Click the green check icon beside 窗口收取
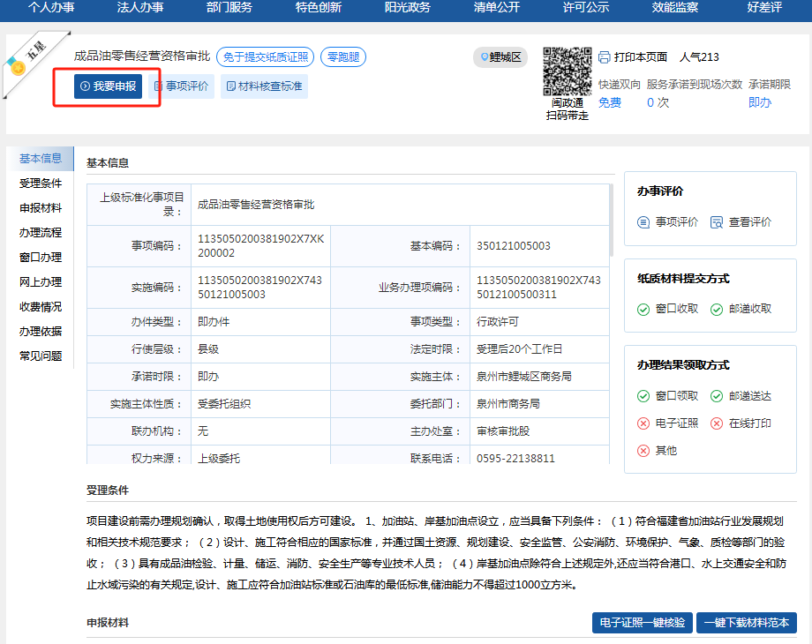The image size is (812, 644). click(643, 309)
